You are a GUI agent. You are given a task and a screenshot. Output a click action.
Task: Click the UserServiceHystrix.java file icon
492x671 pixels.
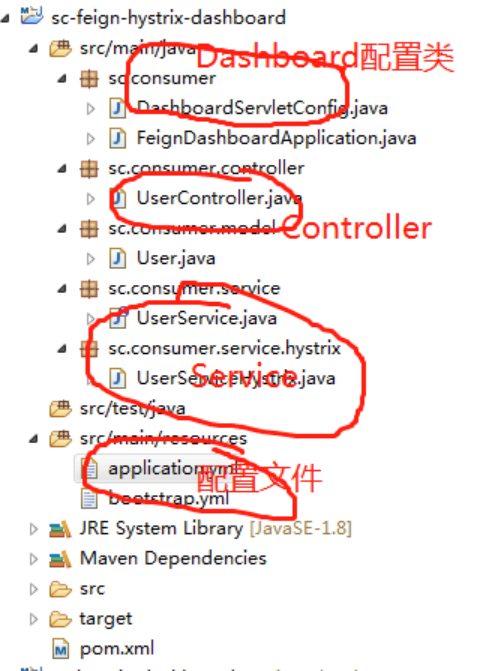[x=118, y=378]
